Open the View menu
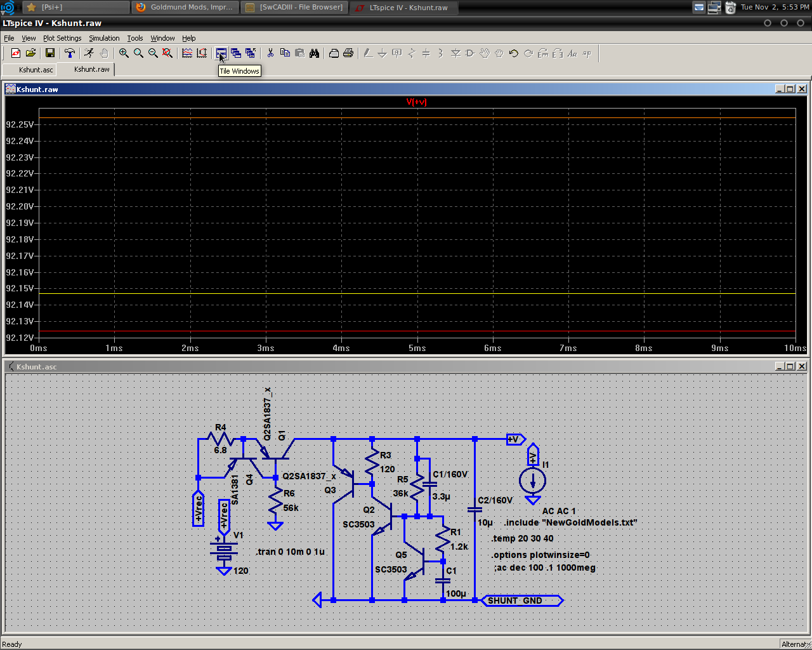812x650 pixels. 29,38
